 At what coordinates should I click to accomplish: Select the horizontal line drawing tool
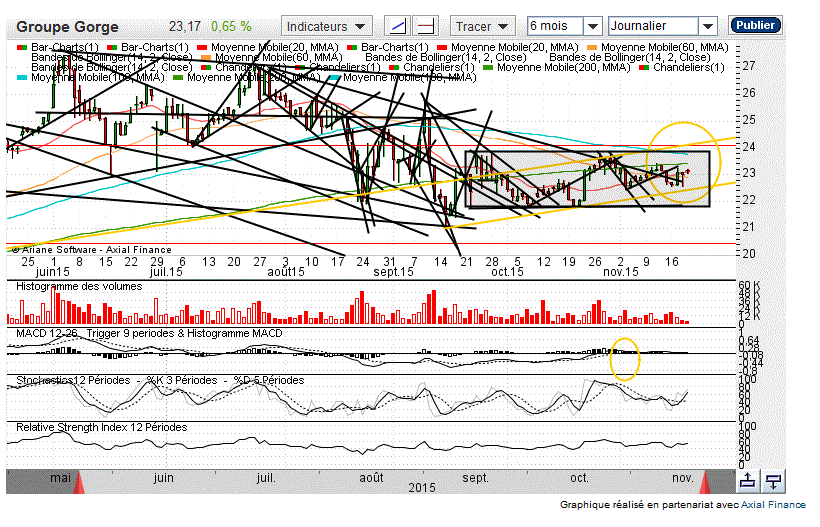[425, 26]
